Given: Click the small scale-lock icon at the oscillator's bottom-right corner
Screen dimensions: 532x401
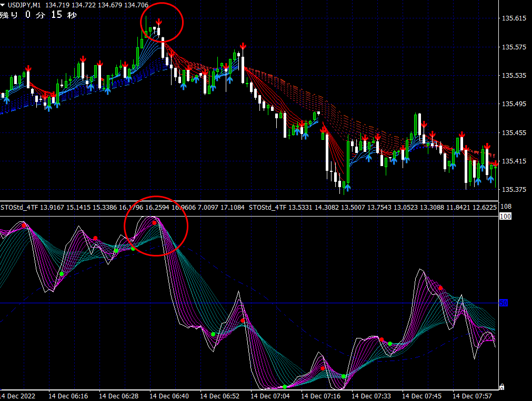Looking at the screenshot, I should [x=502, y=387].
